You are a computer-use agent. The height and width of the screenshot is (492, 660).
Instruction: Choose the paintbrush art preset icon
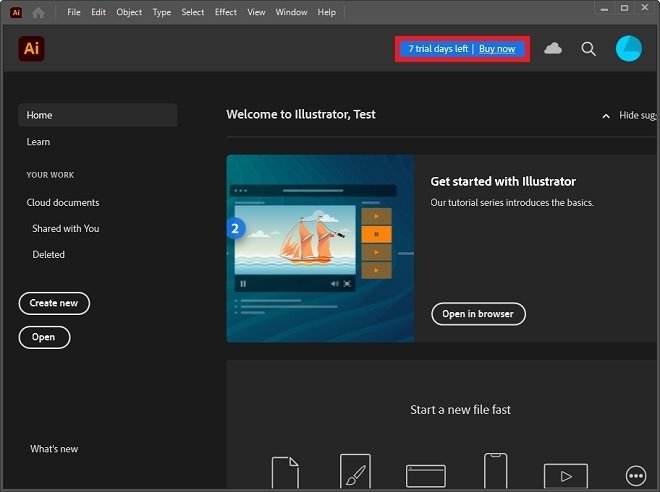pyautogui.click(x=355, y=471)
